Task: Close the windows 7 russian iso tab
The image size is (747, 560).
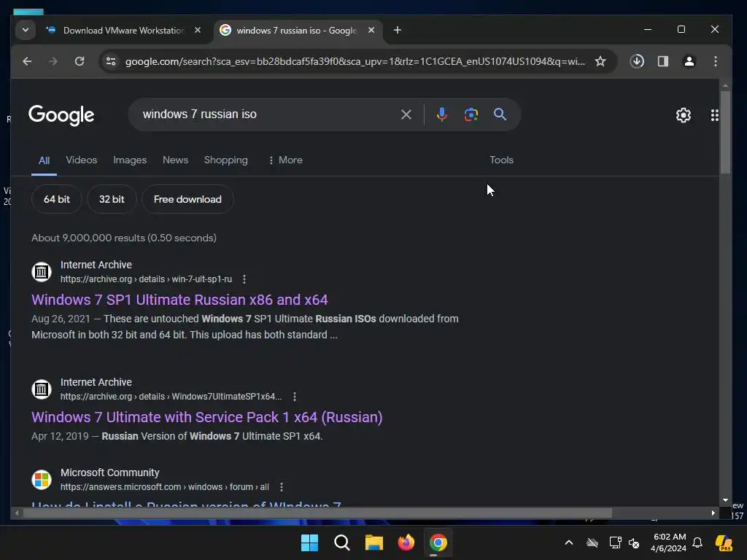Action: (371, 30)
